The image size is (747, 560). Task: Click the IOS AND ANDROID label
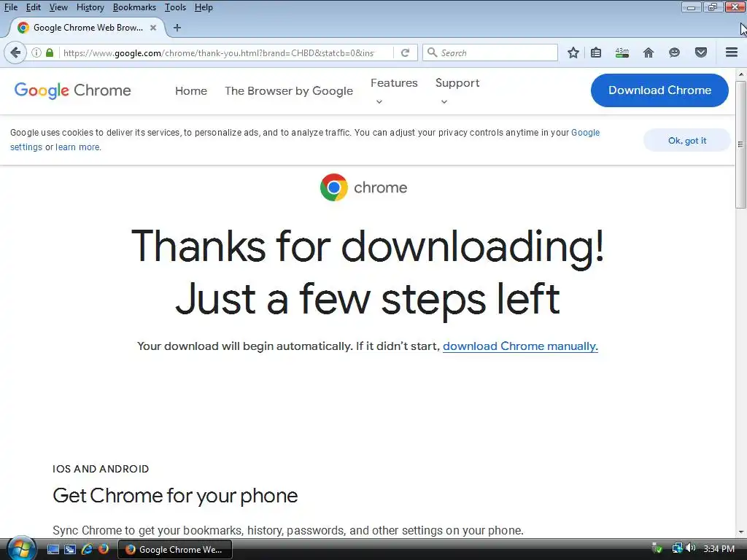pos(101,469)
